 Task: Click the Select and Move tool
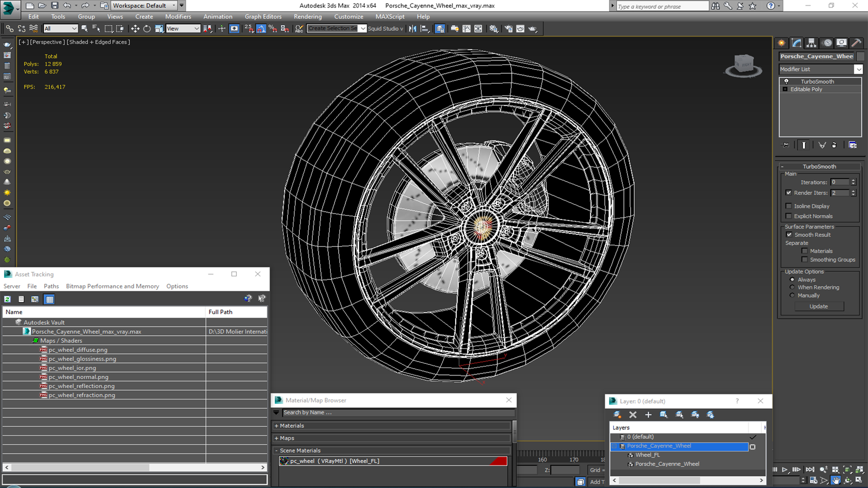(x=135, y=28)
